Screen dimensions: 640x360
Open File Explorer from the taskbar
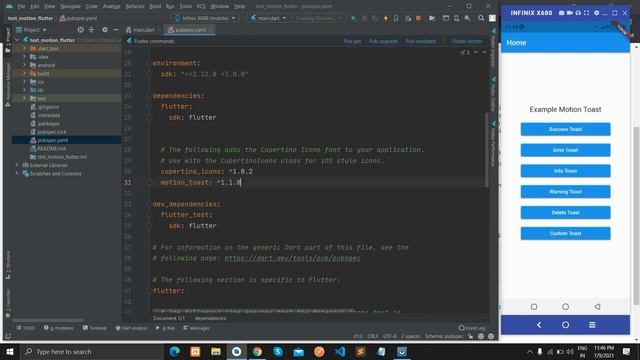point(216,351)
